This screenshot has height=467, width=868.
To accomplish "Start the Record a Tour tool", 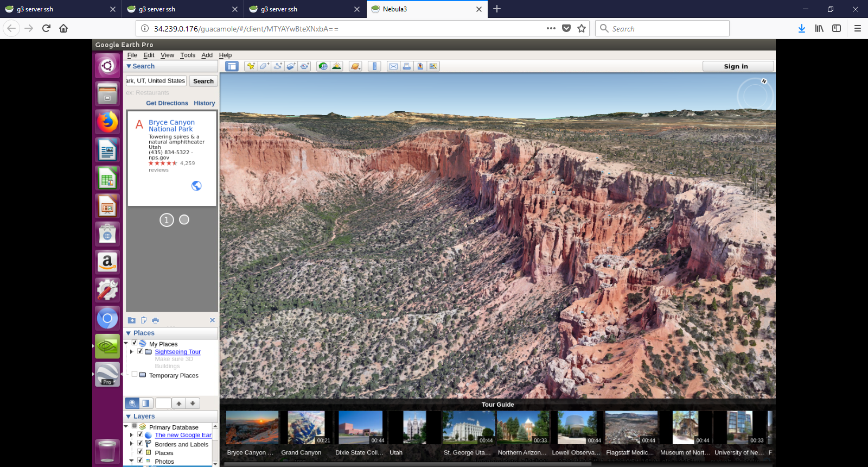I will (x=305, y=66).
